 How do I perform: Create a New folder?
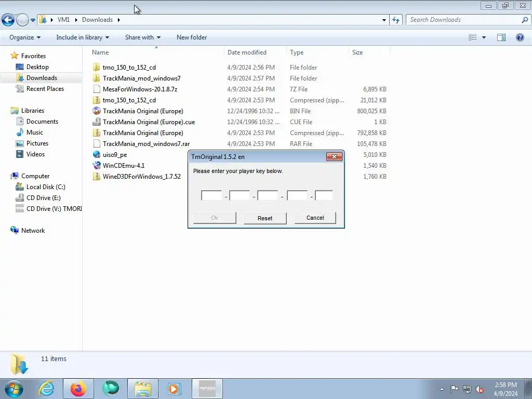(x=192, y=37)
